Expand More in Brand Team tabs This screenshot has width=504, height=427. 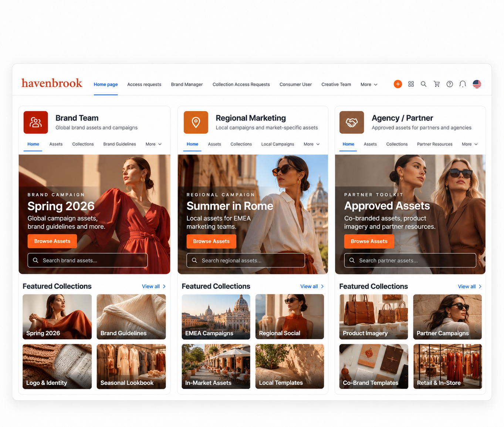(153, 144)
